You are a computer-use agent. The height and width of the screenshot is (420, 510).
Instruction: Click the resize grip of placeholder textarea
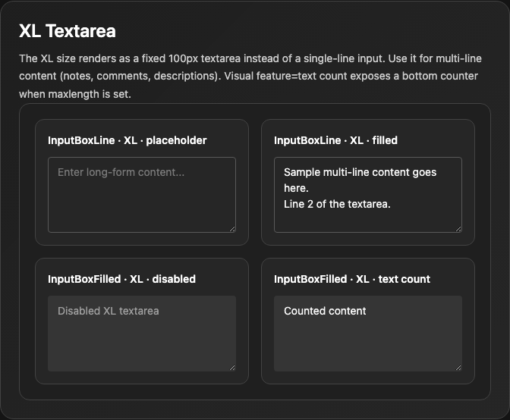[x=232, y=229]
